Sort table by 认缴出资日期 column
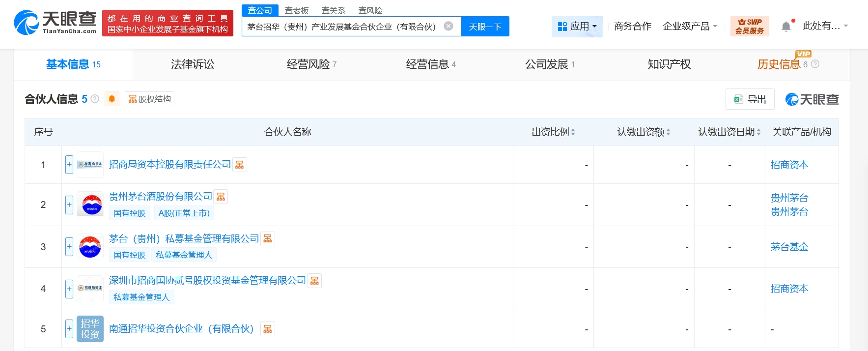Screen dimensions: 868x351 [729, 132]
